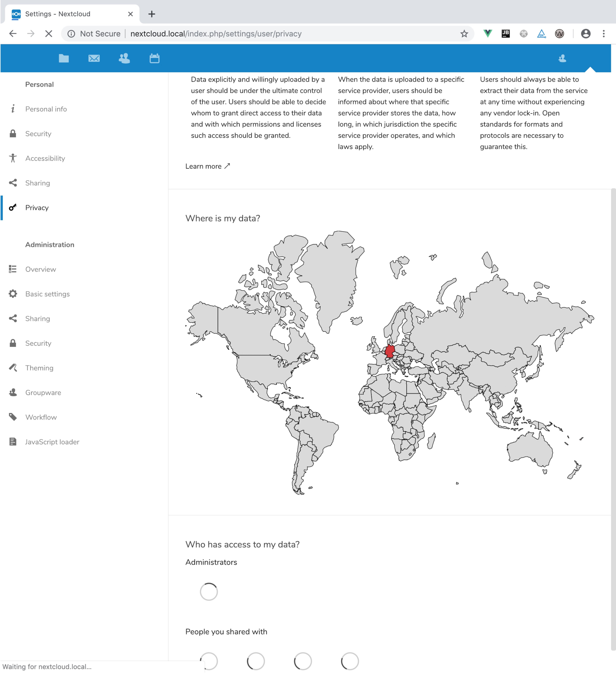
Task: Open Accessibility settings section
Action: click(45, 159)
